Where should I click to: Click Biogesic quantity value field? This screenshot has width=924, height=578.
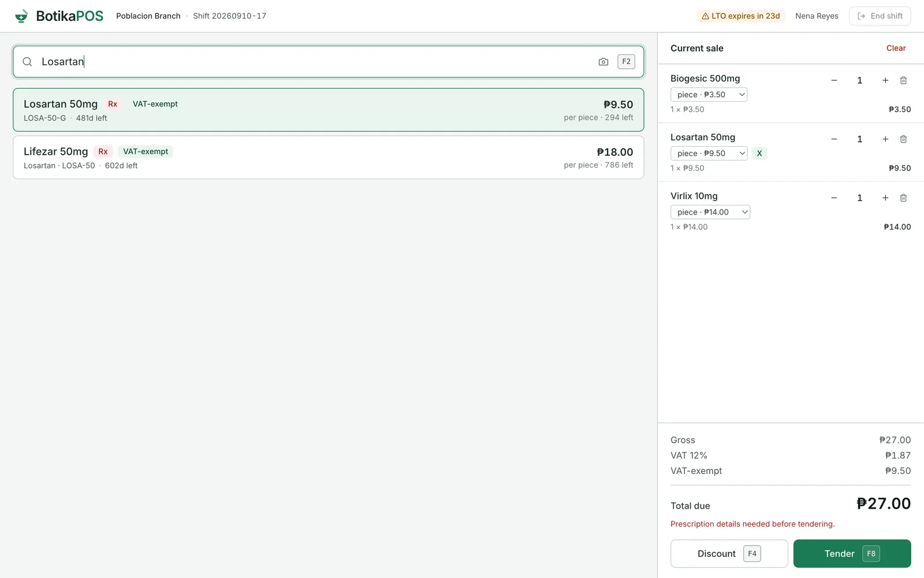click(859, 80)
